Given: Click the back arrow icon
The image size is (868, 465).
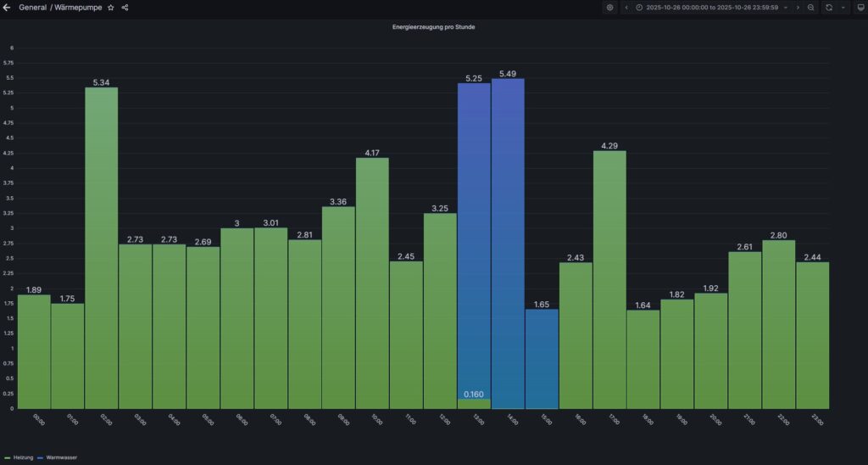Looking at the screenshot, I should coord(8,8).
